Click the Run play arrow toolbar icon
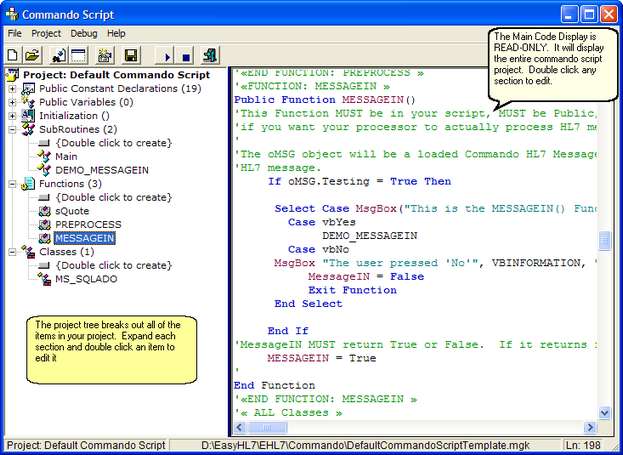Viewport: 623px width, 455px height. [x=167, y=57]
